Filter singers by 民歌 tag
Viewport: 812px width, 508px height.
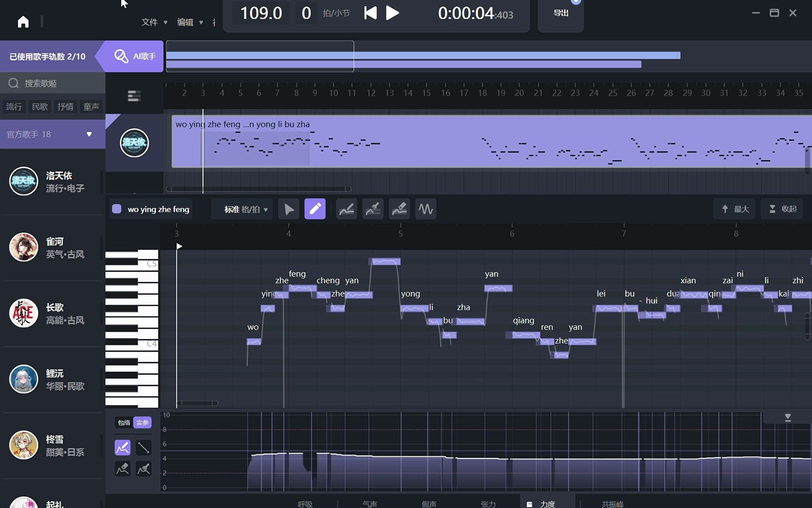click(40, 106)
